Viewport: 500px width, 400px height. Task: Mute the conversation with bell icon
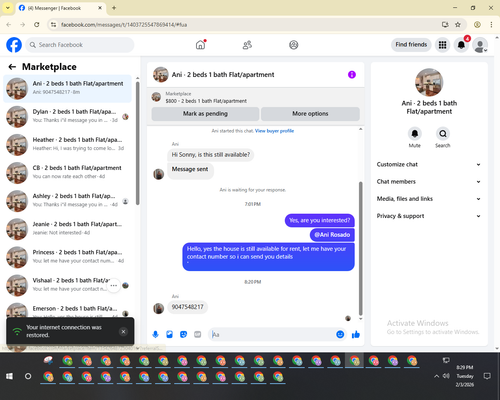415,134
